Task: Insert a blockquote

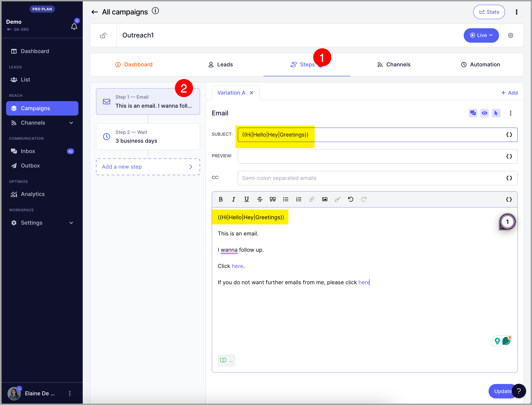Action: (x=273, y=199)
